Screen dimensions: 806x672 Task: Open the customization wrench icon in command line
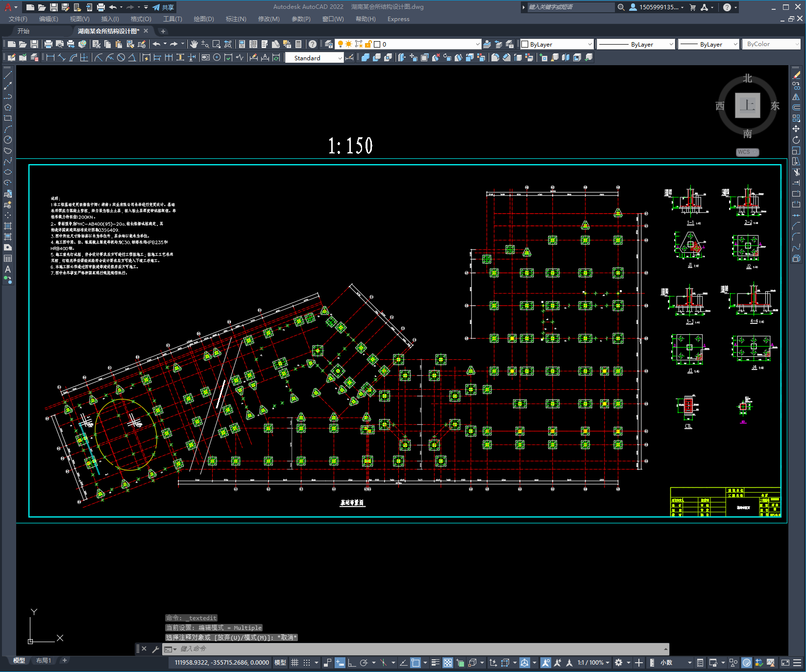(156, 649)
